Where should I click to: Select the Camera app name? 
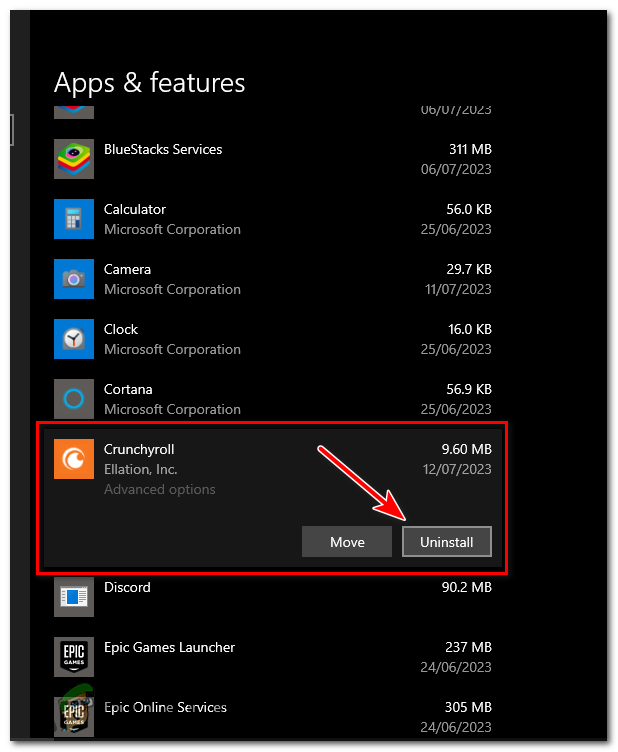pyautogui.click(x=128, y=270)
